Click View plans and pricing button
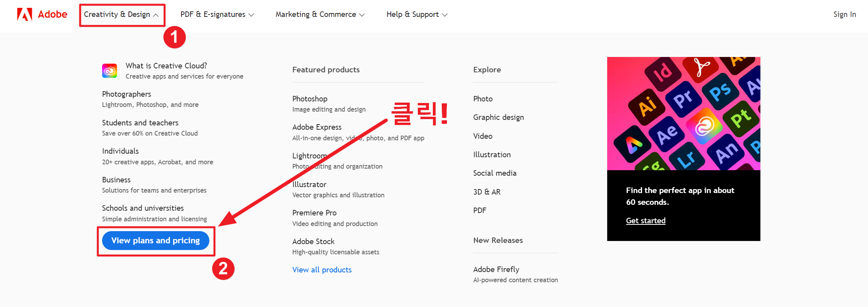Viewport: 868px width, 307px height. 156,241
